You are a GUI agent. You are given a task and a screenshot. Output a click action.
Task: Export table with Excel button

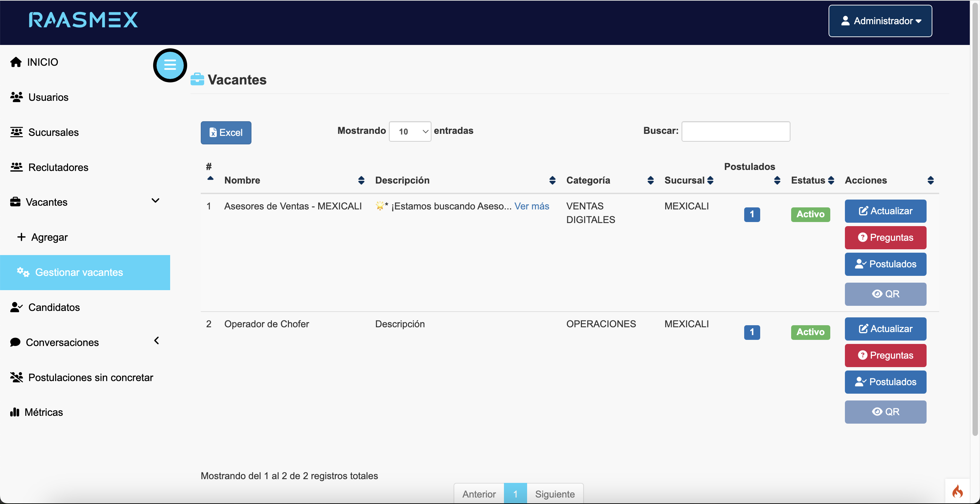(226, 132)
